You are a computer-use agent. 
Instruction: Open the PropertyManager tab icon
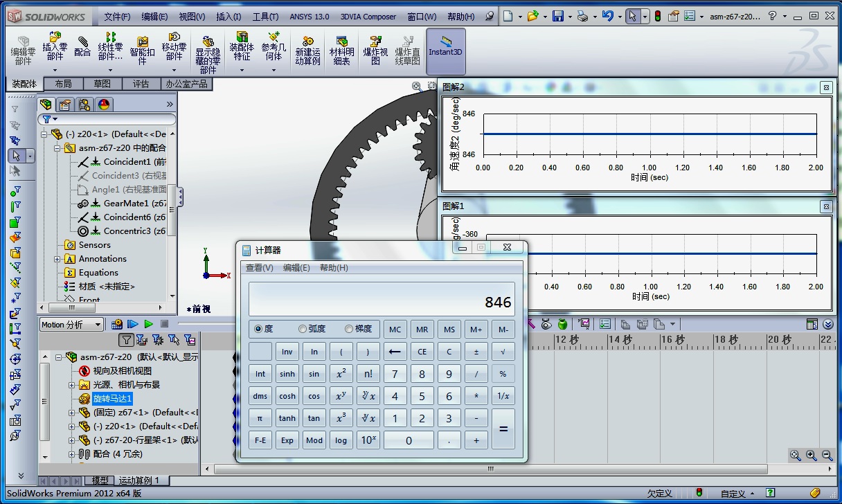point(65,105)
